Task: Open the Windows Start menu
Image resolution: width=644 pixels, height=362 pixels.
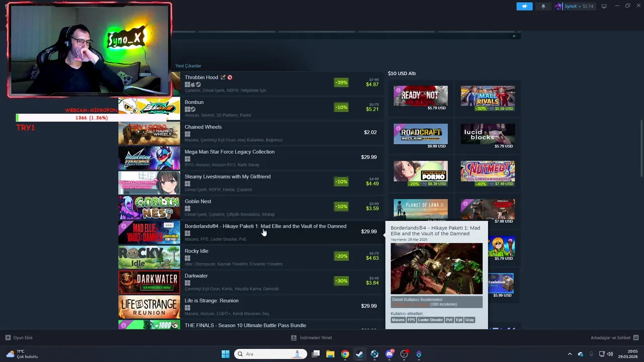Action: click(225, 354)
